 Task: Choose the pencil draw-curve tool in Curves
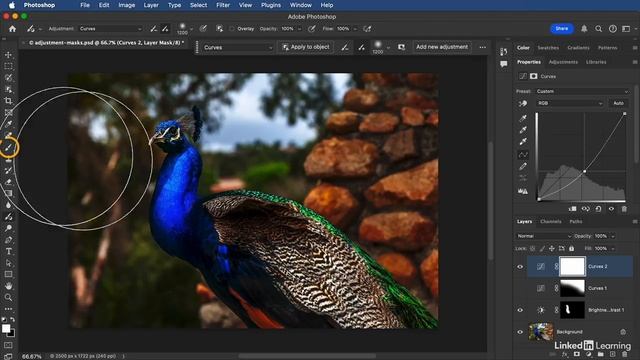[x=523, y=167]
